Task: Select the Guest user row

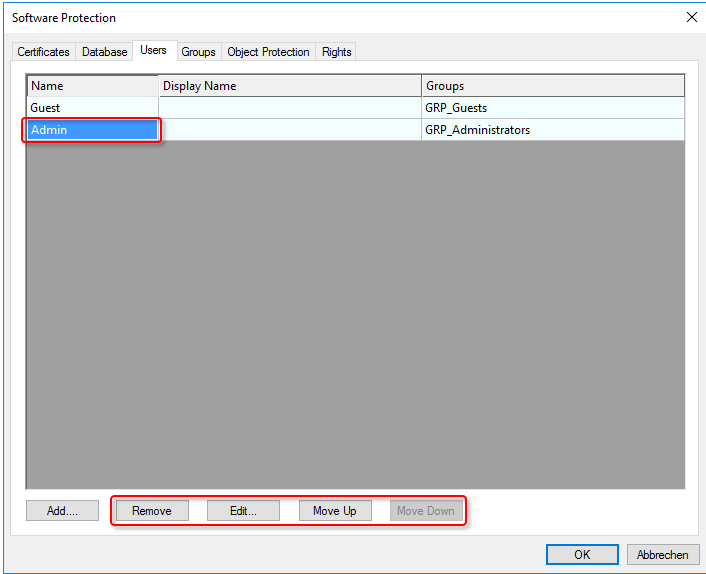Action: (356, 108)
